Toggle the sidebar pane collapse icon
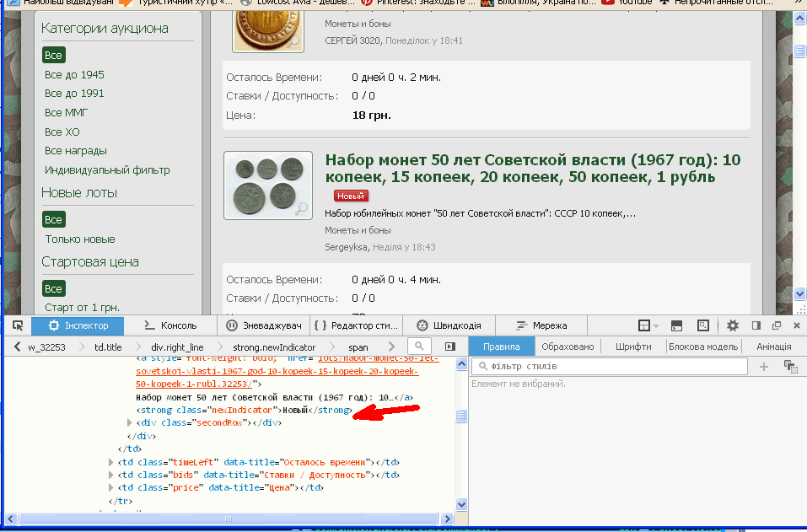 click(x=450, y=347)
